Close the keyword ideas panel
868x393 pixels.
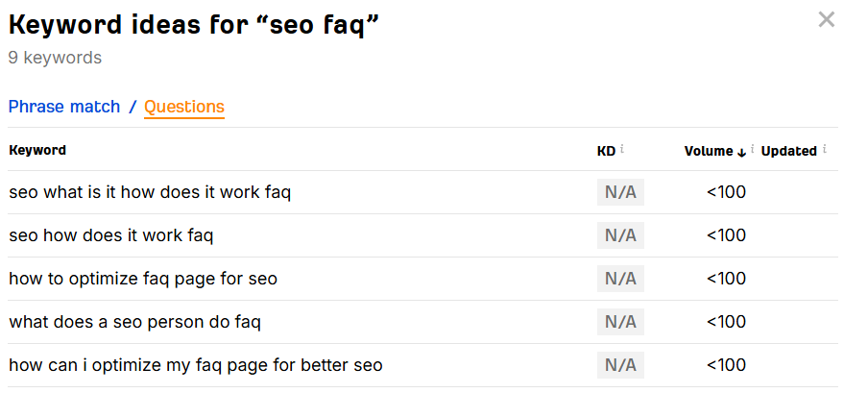pos(826,20)
